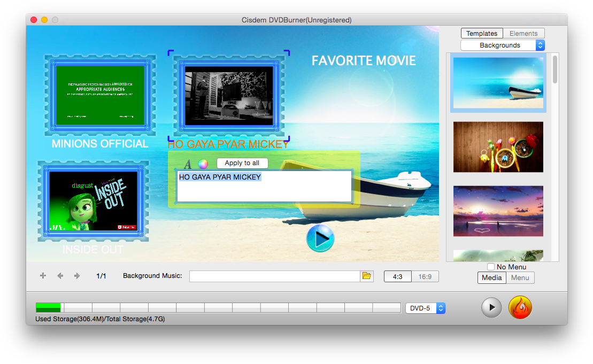Screen dimensions: 593x364
Task: Click the storage usage progress bar
Action: [x=218, y=308]
